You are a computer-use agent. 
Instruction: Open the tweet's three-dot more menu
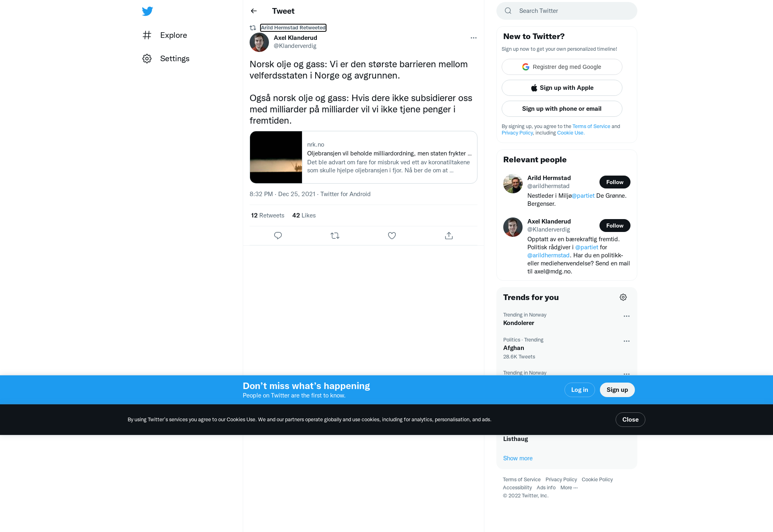pos(473,38)
